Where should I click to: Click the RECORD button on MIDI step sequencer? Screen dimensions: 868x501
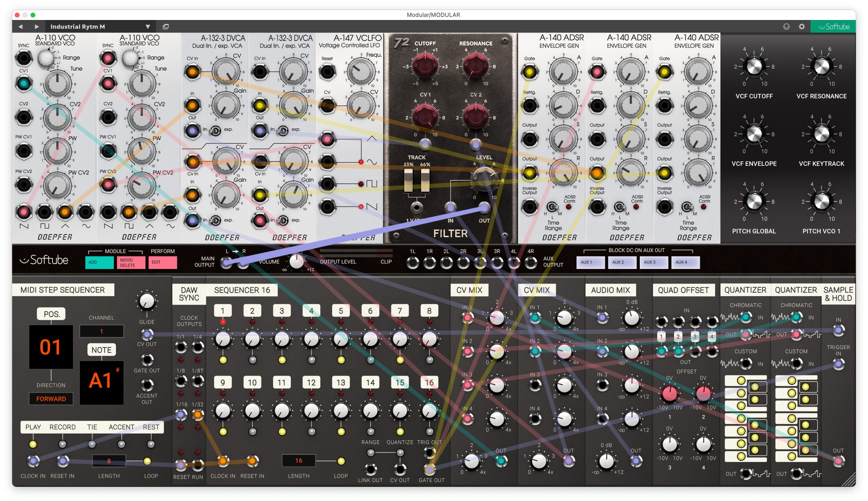(62, 444)
